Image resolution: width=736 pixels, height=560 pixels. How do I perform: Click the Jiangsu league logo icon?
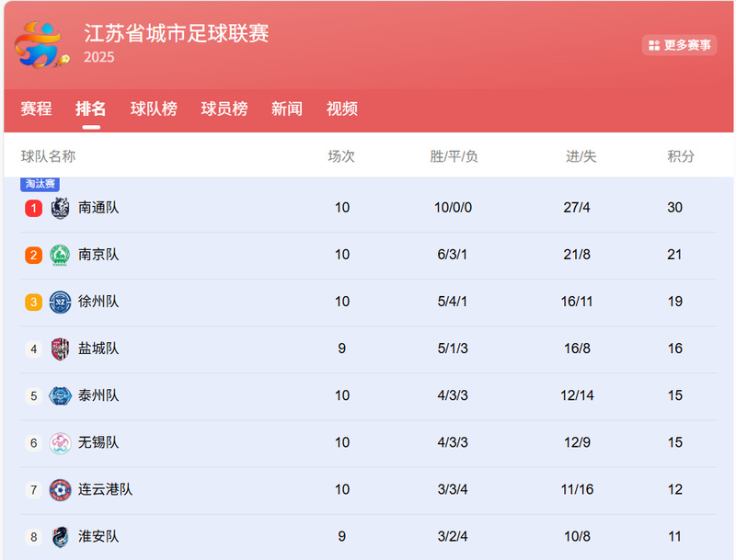click(42, 45)
